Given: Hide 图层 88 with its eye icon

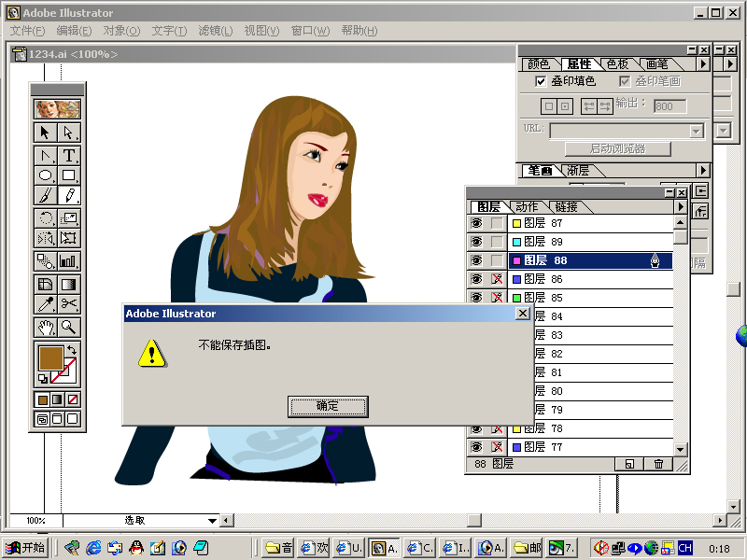Looking at the screenshot, I should point(476,260).
